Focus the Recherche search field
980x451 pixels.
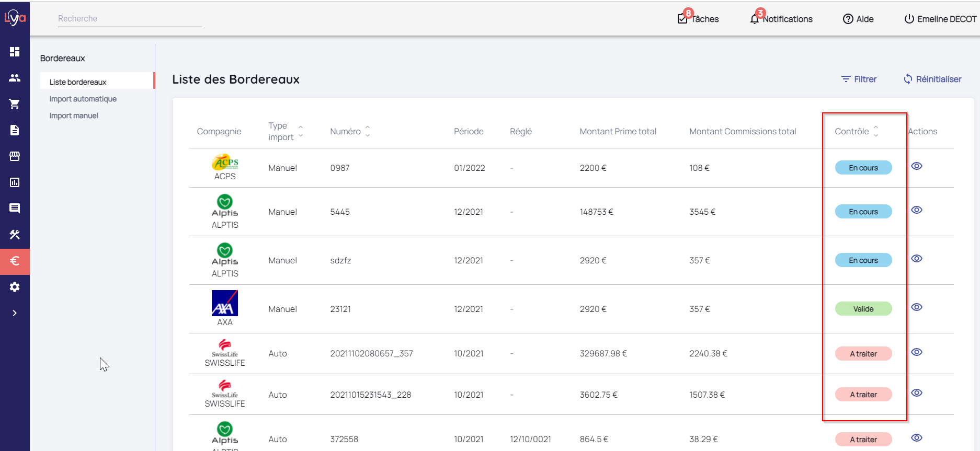(x=130, y=19)
